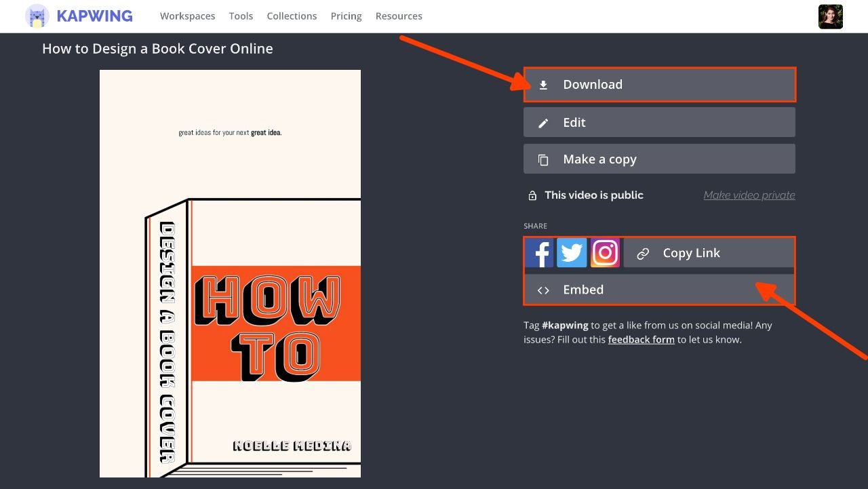Click the pencil Edit icon

543,123
